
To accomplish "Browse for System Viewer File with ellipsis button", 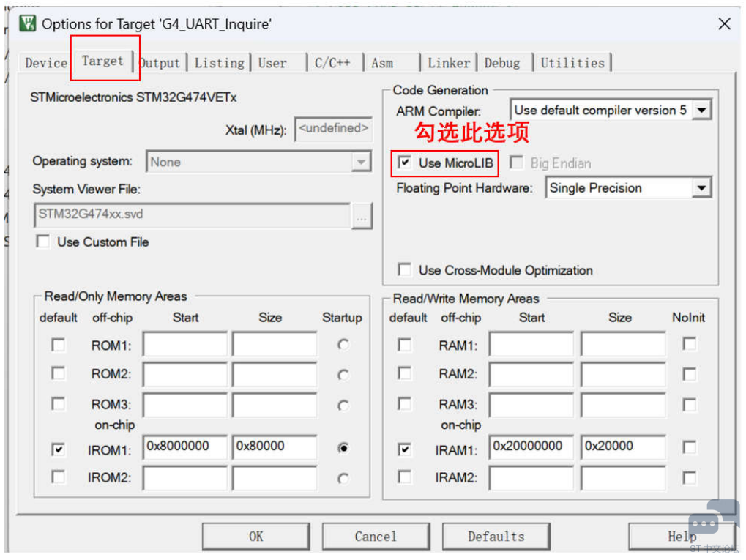I will [362, 217].
